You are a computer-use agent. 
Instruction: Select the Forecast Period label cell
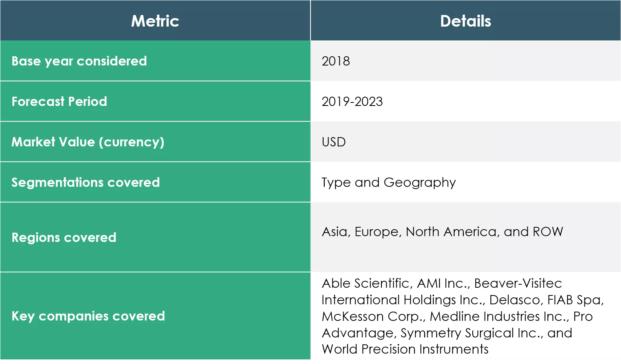(59, 101)
